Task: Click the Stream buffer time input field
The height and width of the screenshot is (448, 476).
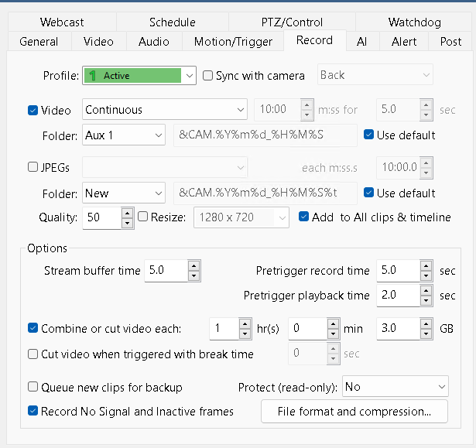Action: (166, 271)
